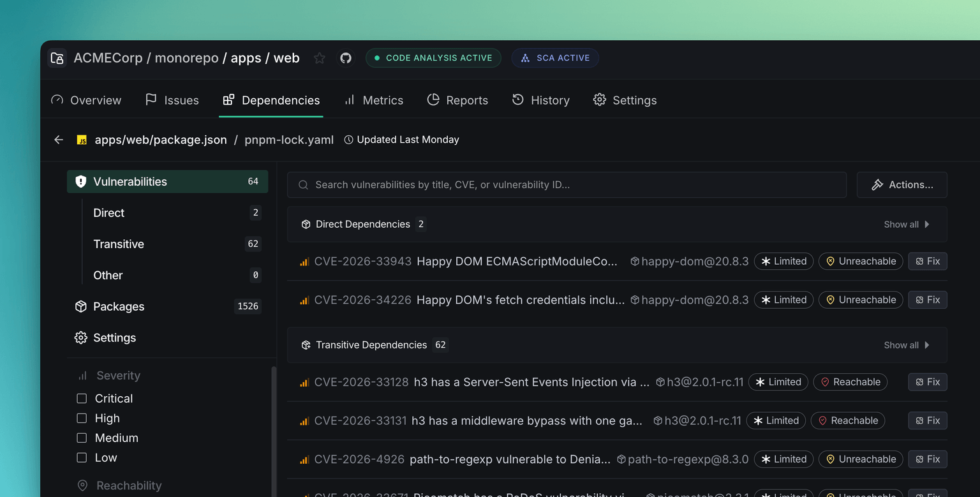
Task: Open the top Settings tab
Action: click(x=625, y=100)
